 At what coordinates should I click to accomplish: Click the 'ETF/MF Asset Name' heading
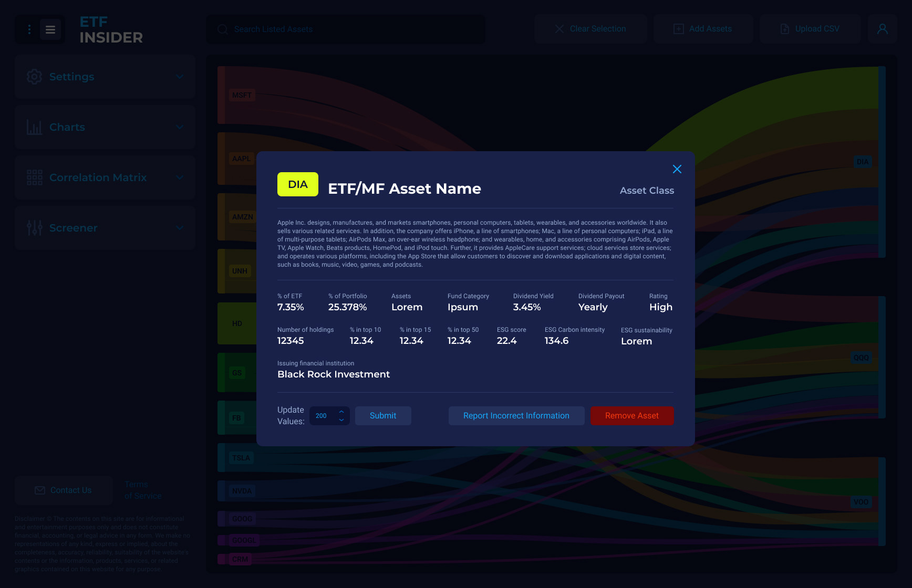tap(405, 189)
